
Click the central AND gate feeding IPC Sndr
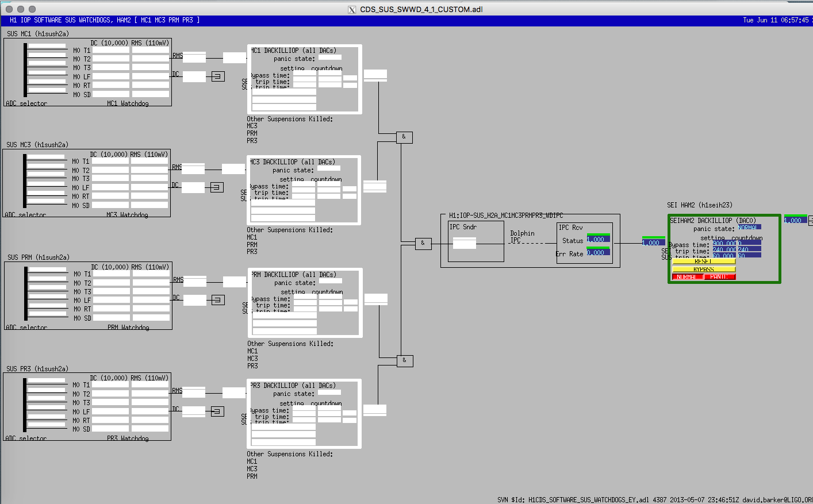click(x=423, y=243)
